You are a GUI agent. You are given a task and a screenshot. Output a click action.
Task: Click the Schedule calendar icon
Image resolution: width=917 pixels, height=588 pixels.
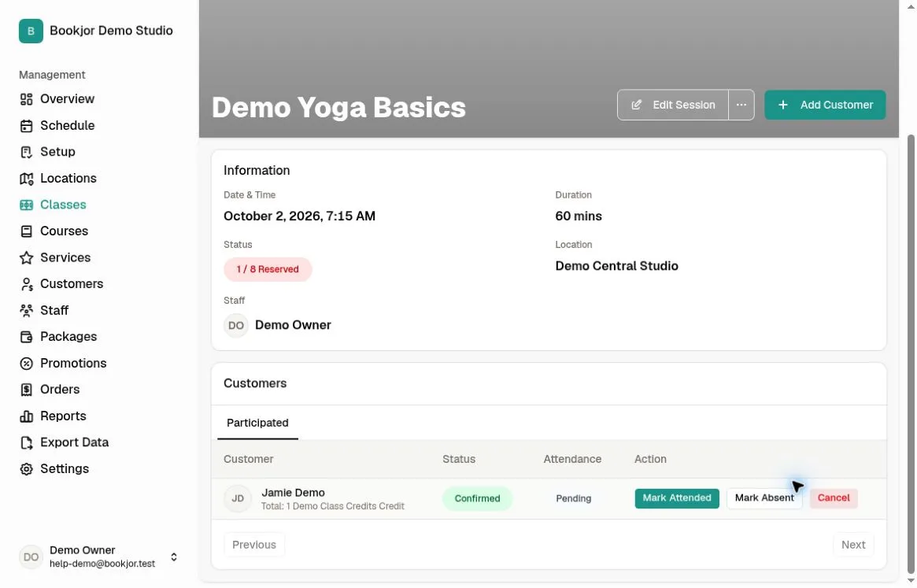(26, 126)
